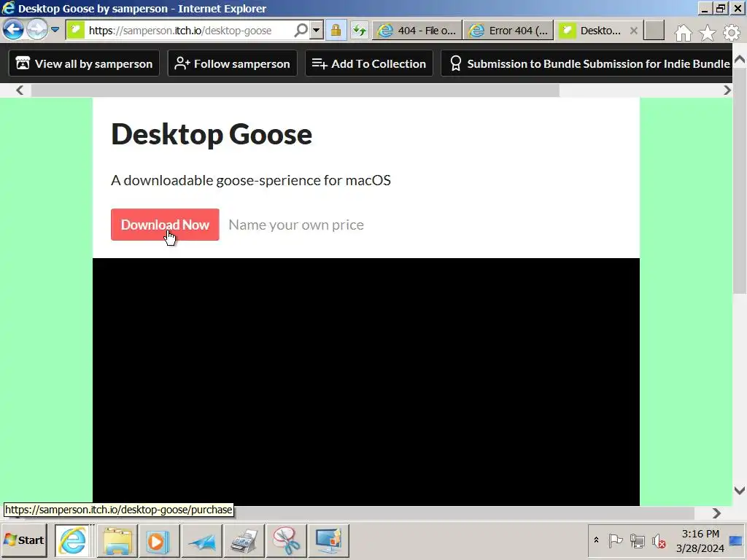Open the fax/printer taskbar icon
747x560 pixels.
coord(244,540)
